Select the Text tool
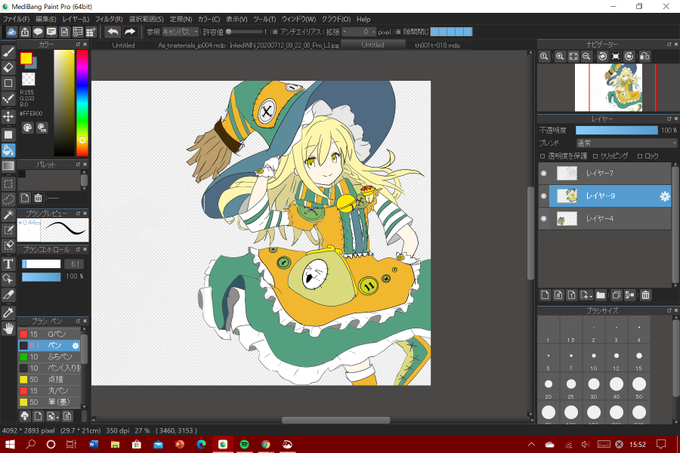The height and width of the screenshot is (453, 680). [8, 264]
